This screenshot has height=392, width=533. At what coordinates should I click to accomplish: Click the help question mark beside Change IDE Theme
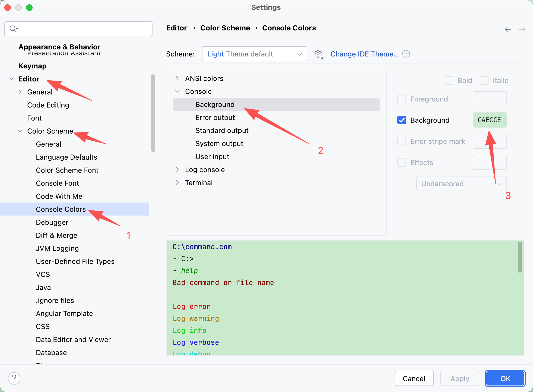click(406, 54)
